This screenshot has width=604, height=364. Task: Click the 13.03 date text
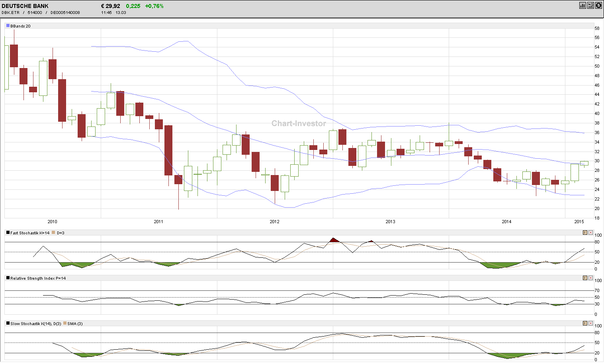[121, 13]
